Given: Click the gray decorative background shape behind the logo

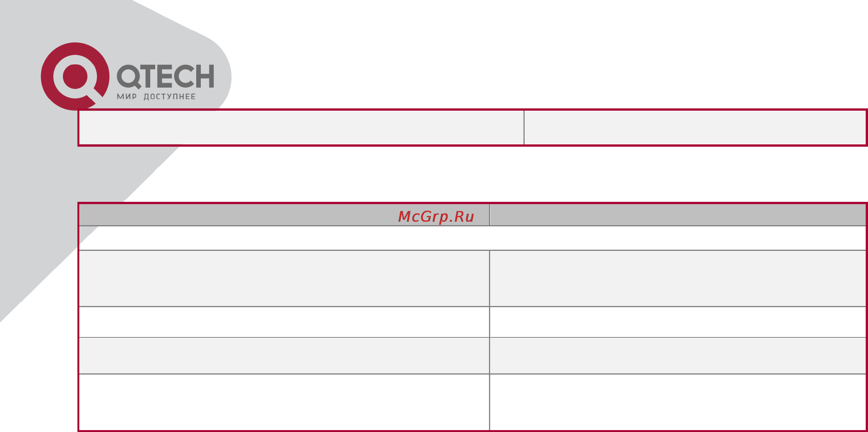Looking at the screenshot, I should (38, 191).
